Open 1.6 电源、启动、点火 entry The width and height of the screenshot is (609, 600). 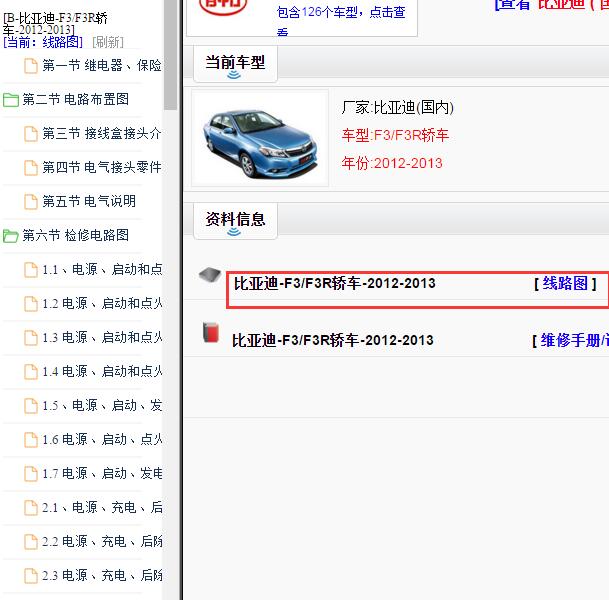point(102,440)
